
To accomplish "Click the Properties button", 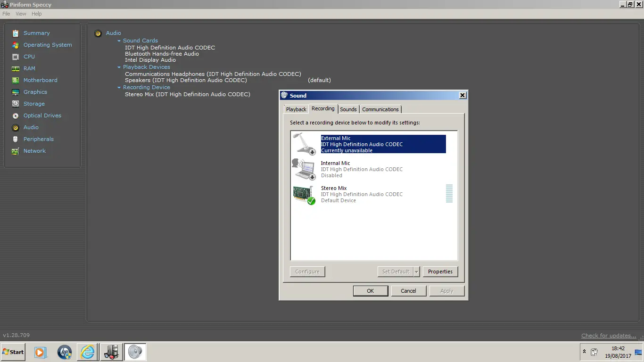I will (440, 271).
